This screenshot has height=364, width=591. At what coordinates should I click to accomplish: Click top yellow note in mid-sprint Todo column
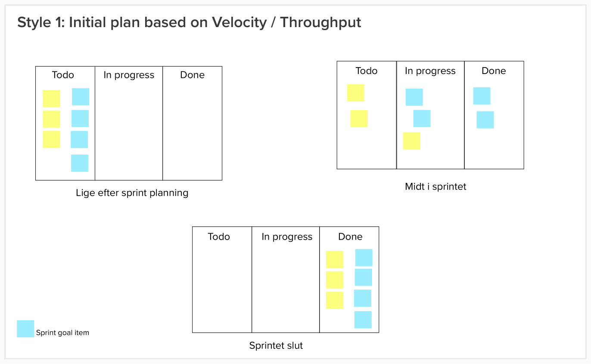click(356, 93)
